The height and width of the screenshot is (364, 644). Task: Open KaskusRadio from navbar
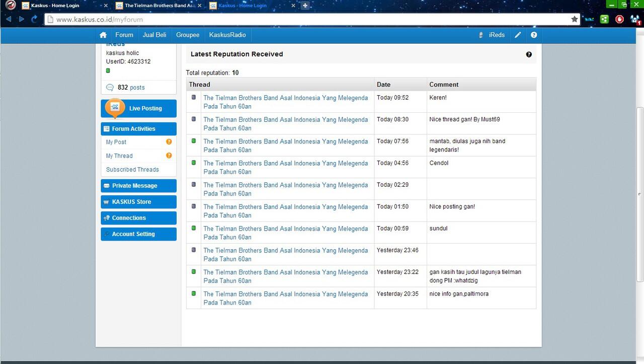[227, 35]
